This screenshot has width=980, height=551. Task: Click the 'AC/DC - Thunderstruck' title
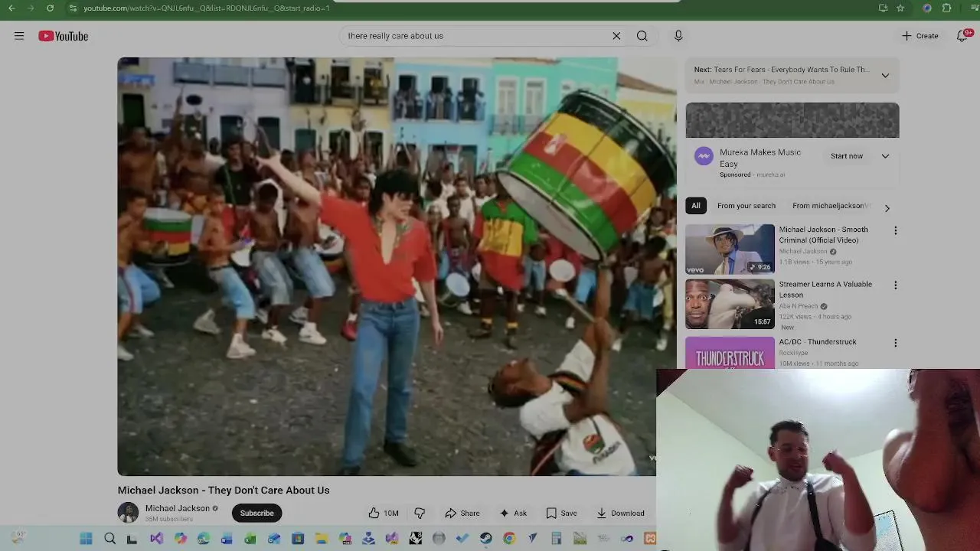[818, 342]
